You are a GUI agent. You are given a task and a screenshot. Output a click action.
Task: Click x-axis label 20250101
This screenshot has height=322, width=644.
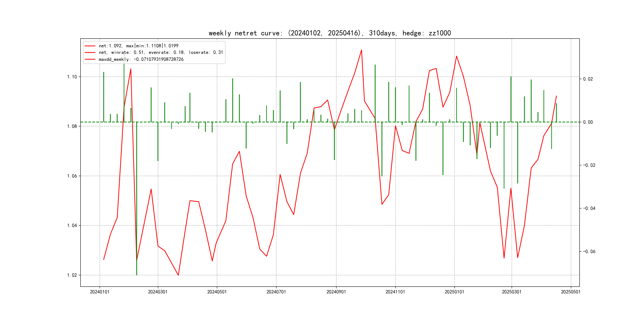tap(454, 292)
